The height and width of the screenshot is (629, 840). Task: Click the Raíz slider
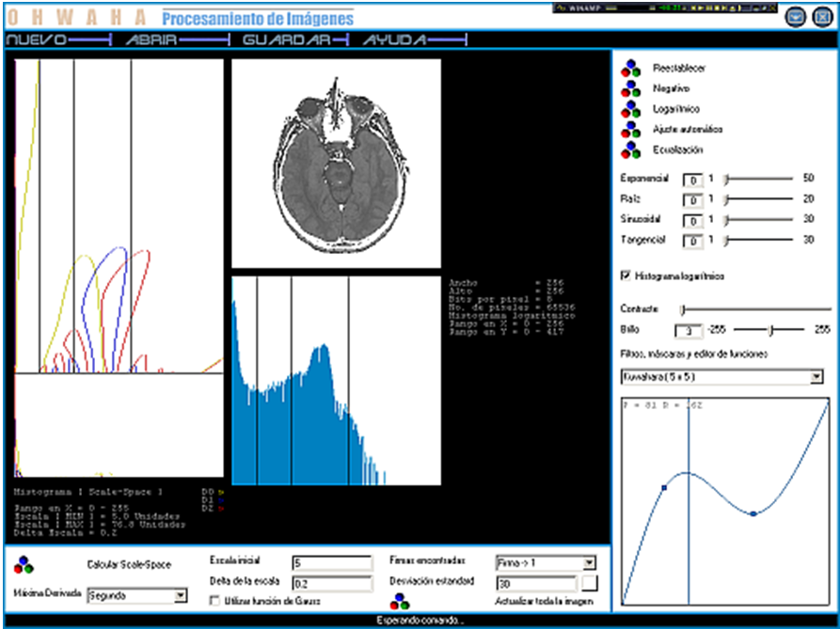(x=758, y=199)
